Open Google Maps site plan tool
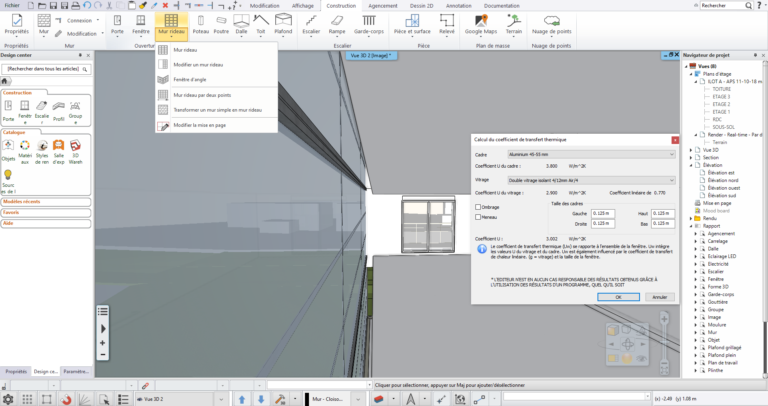Viewport: 768px width, 406px height. 481,24
